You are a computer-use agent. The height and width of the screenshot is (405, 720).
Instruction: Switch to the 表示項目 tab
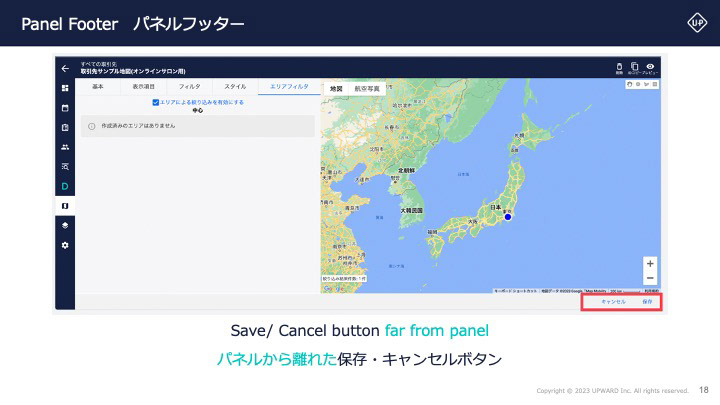(x=143, y=86)
